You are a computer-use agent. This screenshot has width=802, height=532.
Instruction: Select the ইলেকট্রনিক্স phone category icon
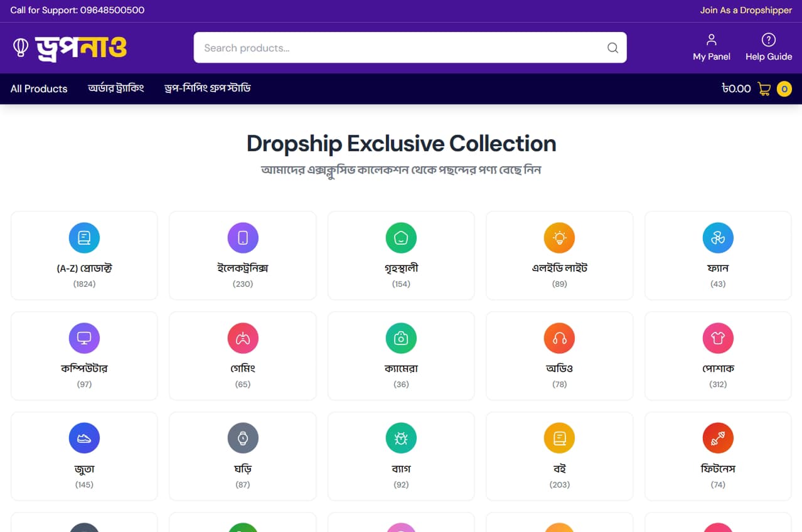coord(243,238)
